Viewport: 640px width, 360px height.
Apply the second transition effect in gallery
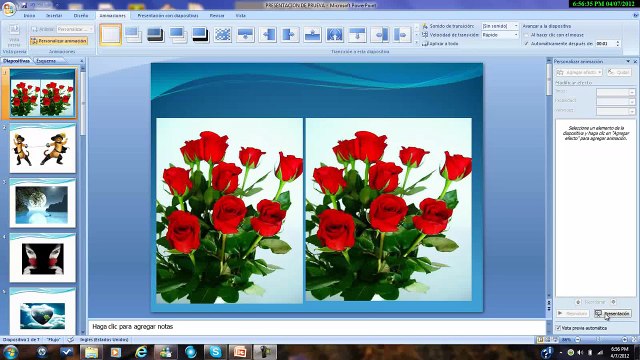pyautogui.click(x=133, y=35)
